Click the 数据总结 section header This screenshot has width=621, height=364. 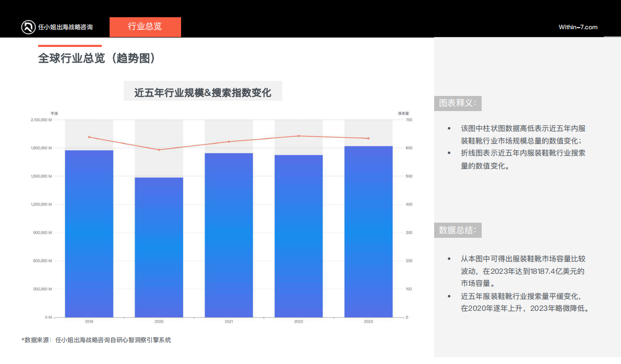(457, 230)
